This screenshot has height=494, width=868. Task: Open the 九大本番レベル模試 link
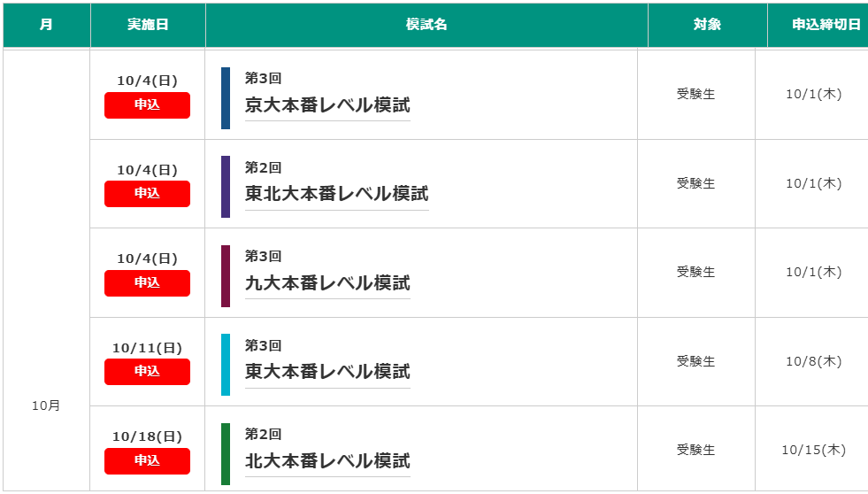[327, 283]
